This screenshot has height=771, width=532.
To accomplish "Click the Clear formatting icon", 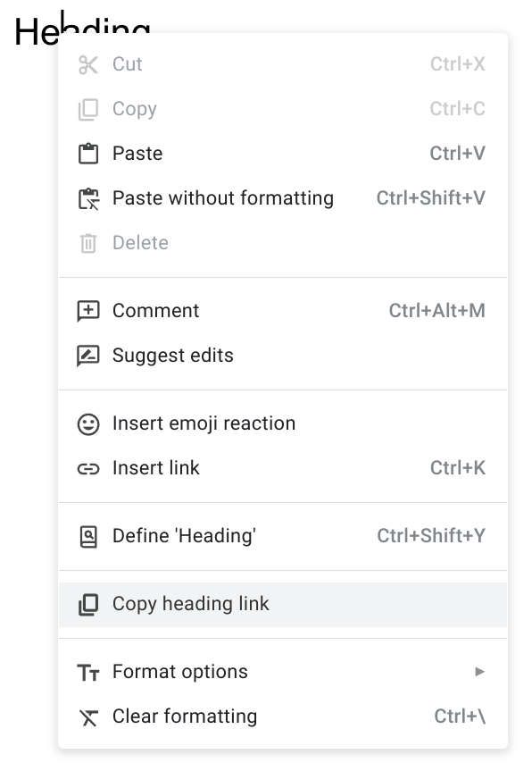I will 88,717.
